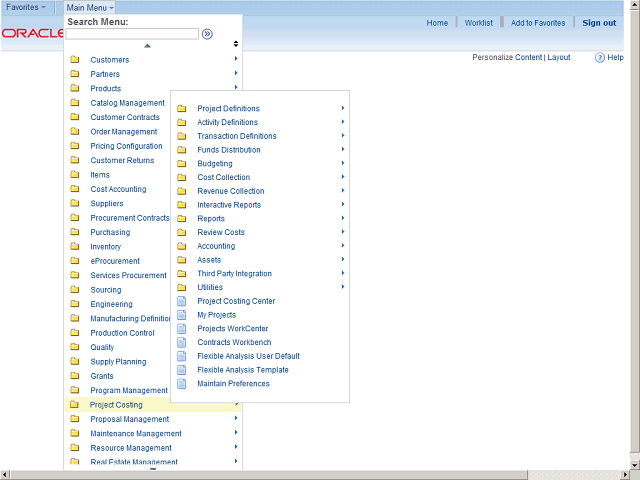The width and height of the screenshot is (640, 480).
Task: Click the folder icon next to Grants
Action: 75,377
